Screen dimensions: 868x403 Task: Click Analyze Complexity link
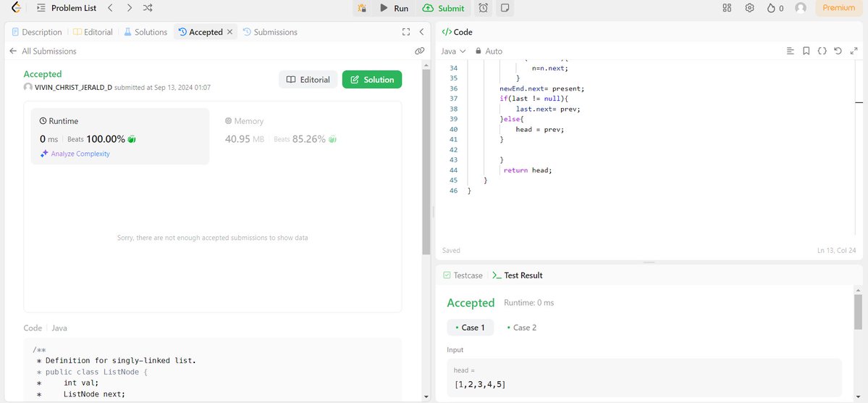pyautogui.click(x=75, y=154)
